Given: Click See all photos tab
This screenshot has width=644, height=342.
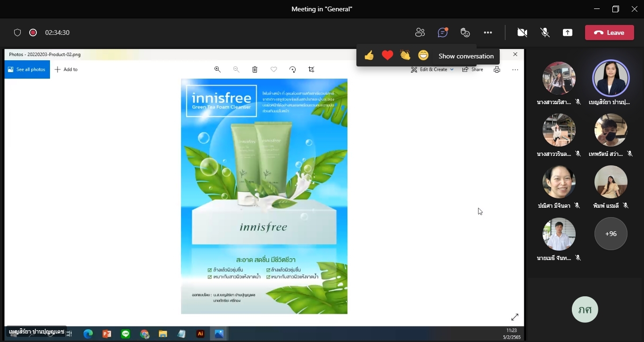Looking at the screenshot, I should point(27,69).
